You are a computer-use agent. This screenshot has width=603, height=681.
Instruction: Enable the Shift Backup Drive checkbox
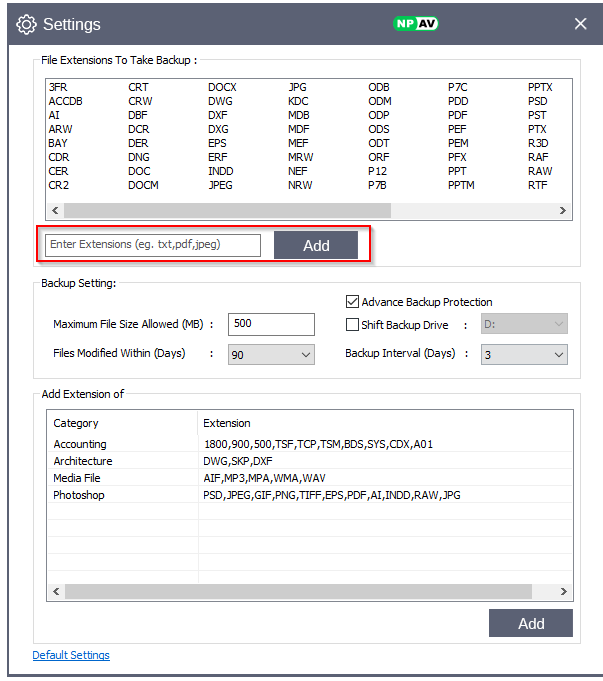pyautogui.click(x=352, y=325)
